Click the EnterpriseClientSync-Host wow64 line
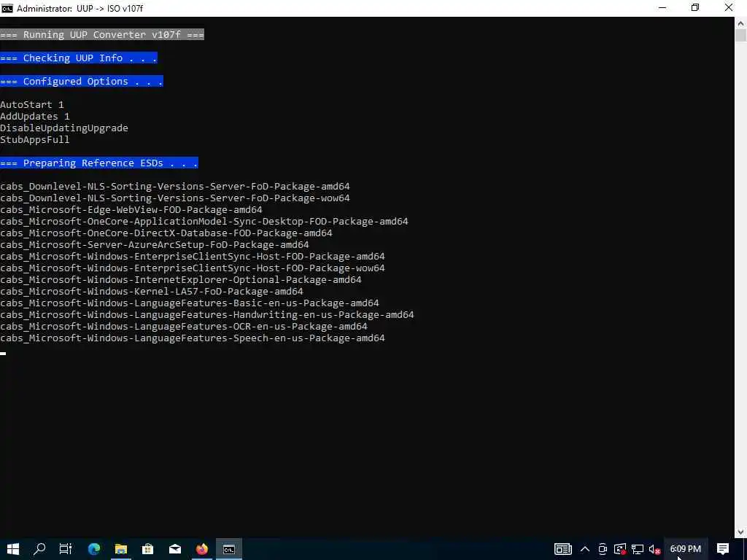Viewport: 747px width, 560px height. (x=193, y=268)
